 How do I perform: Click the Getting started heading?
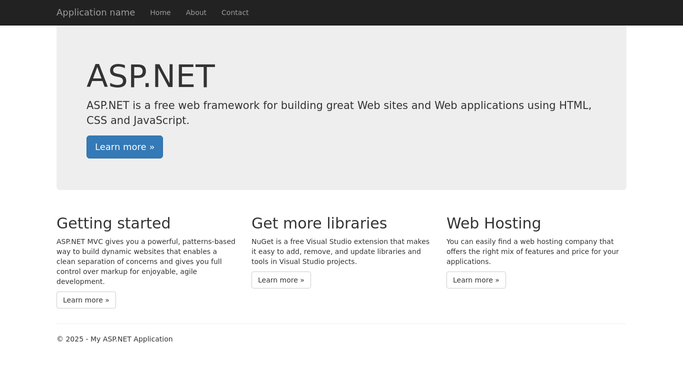click(x=113, y=223)
